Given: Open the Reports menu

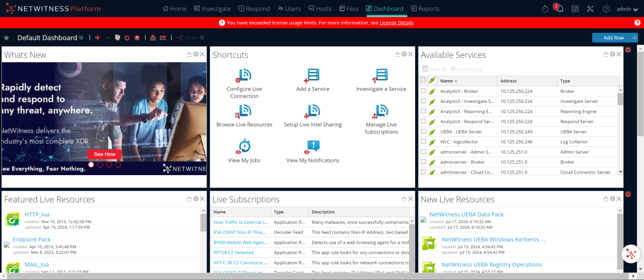Looking at the screenshot, I should point(425,9).
